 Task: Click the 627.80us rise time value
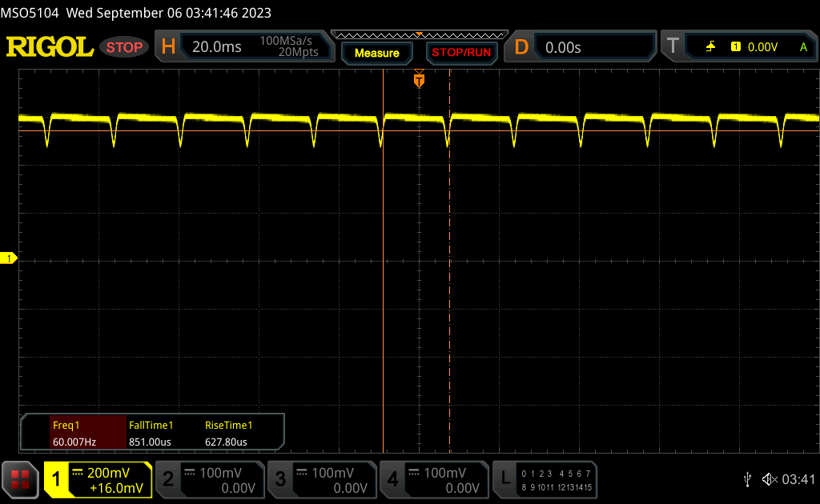(x=226, y=442)
